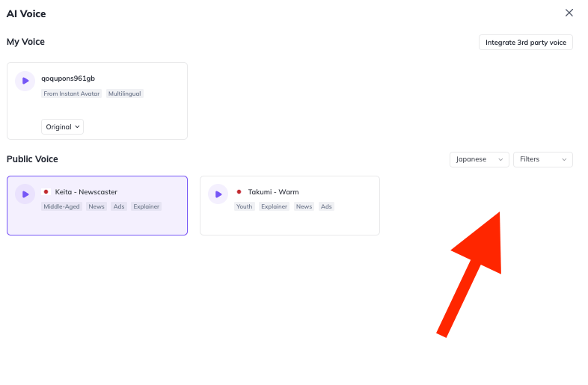Click the Youth tag on Takumi
This screenshot has height=385, width=588.
(244, 206)
